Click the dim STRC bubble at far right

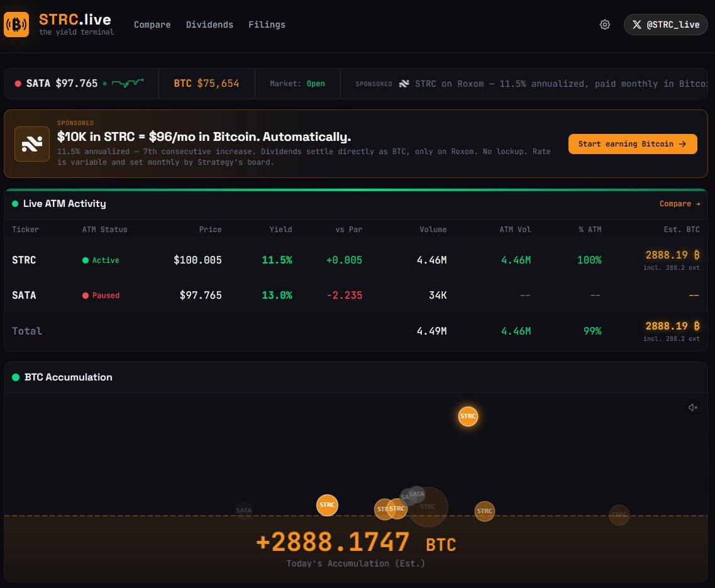[619, 515]
